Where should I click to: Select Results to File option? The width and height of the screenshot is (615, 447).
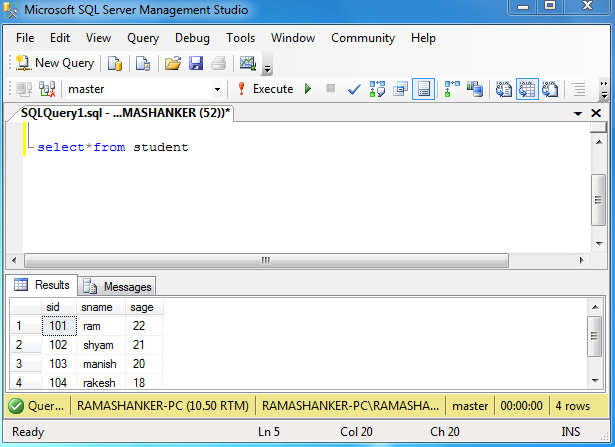pyautogui.click(x=550, y=89)
